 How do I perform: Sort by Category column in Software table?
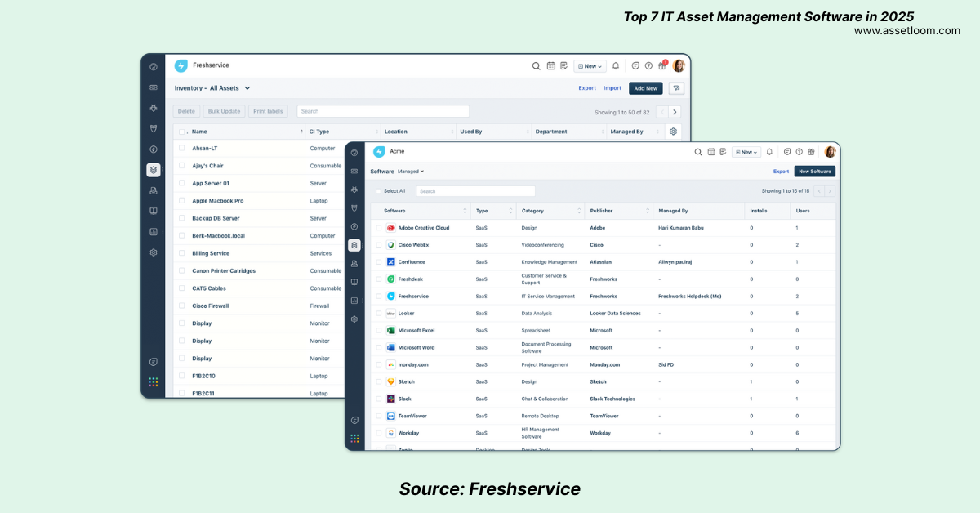point(579,211)
